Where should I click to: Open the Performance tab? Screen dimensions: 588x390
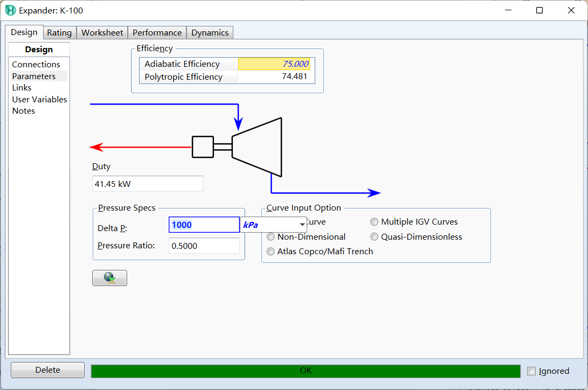(157, 33)
